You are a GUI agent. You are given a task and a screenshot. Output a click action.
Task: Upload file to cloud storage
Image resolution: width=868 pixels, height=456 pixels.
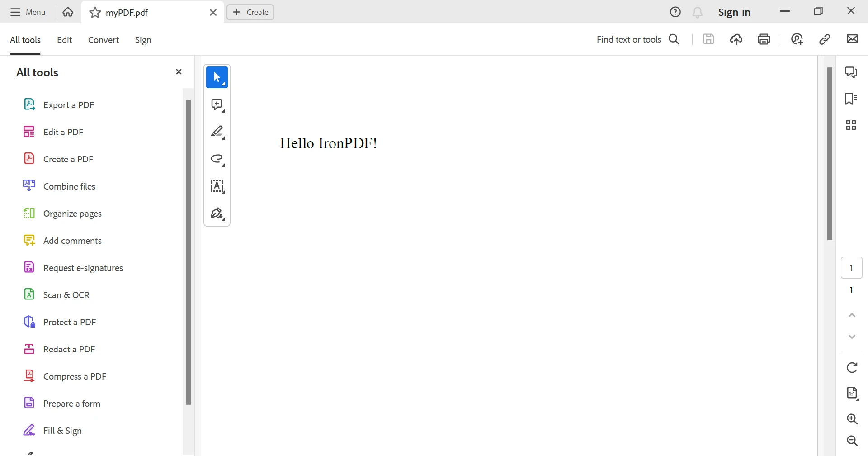point(736,39)
